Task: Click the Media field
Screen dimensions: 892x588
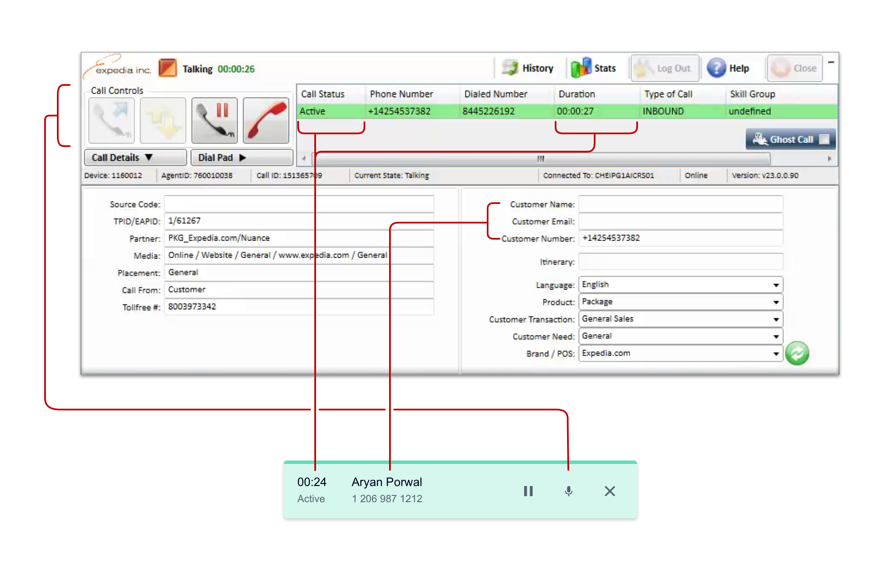Action: pos(299,255)
